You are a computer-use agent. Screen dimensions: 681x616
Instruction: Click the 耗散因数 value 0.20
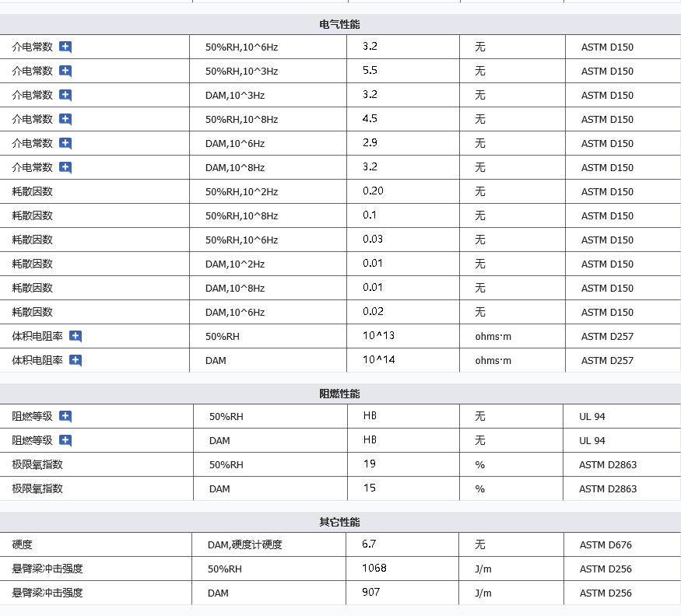coord(373,191)
